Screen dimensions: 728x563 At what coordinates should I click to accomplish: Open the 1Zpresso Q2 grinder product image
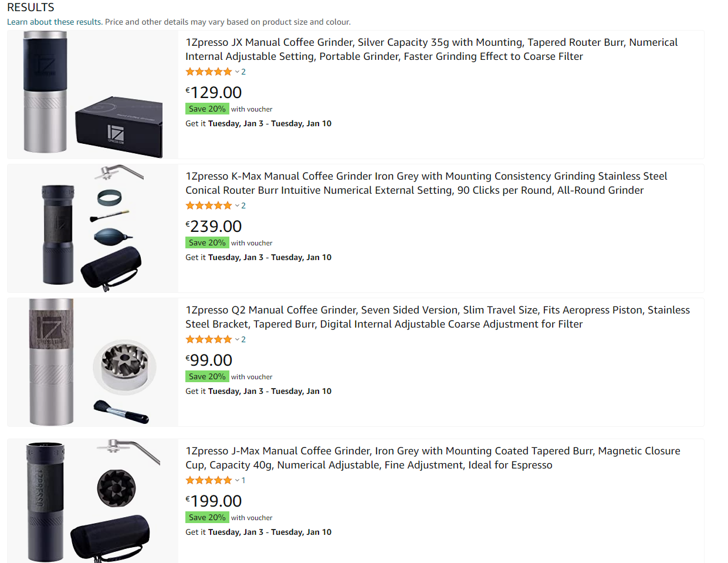click(x=93, y=362)
